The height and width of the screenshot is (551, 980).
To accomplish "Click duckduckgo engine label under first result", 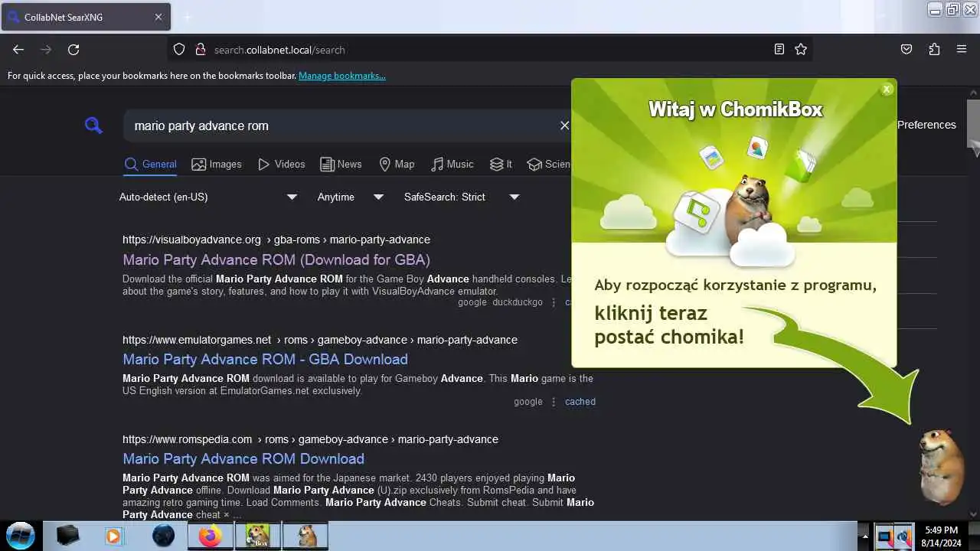I will click(x=518, y=302).
